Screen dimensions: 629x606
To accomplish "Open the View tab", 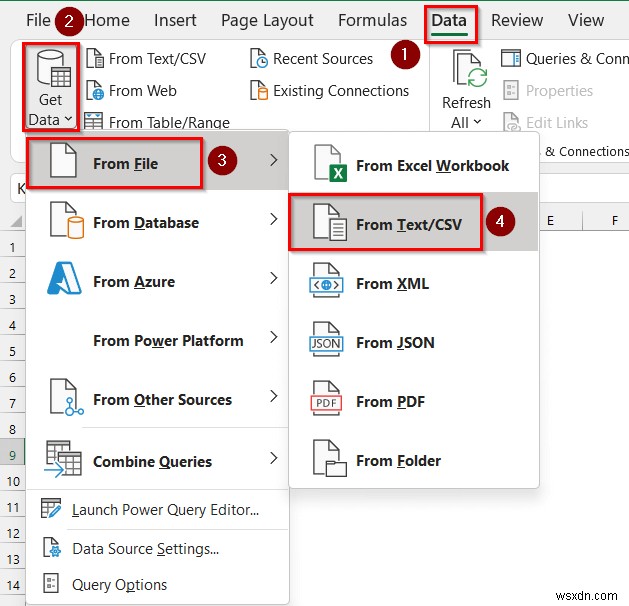I will pos(586,20).
